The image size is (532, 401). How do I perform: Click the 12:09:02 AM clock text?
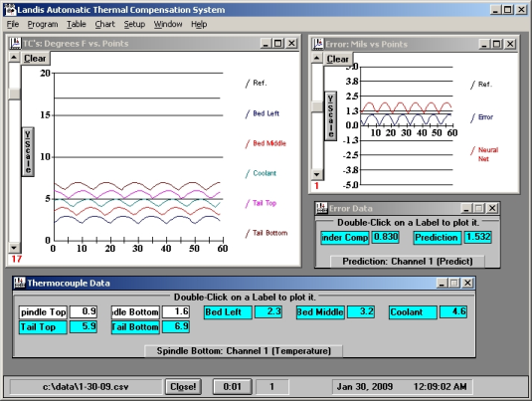pyautogui.click(x=441, y=387)
